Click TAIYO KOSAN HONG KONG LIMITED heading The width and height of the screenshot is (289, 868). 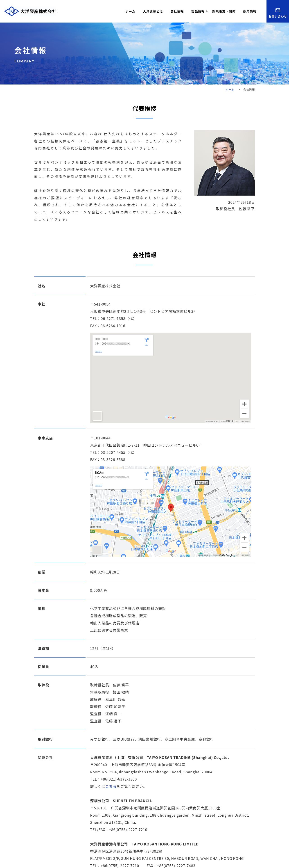pos(165,844)
